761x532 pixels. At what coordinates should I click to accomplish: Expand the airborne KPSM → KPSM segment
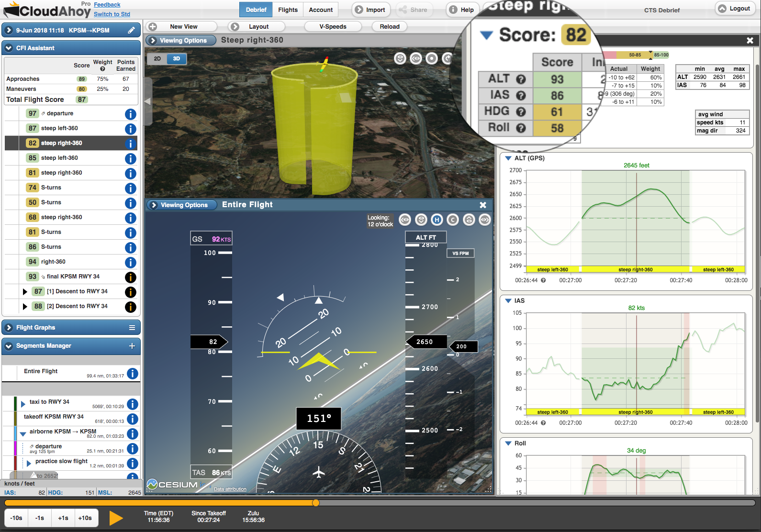tap(23, 434)
